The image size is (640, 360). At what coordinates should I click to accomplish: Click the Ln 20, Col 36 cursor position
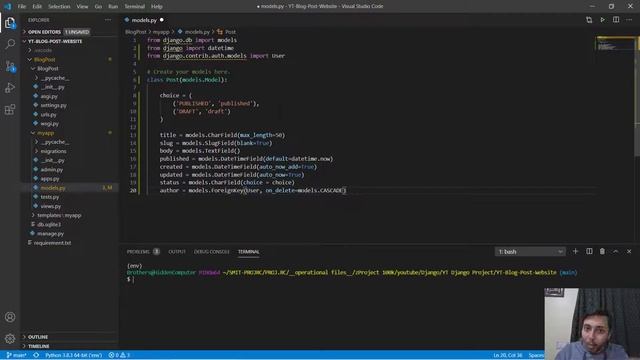pos(507,355)
